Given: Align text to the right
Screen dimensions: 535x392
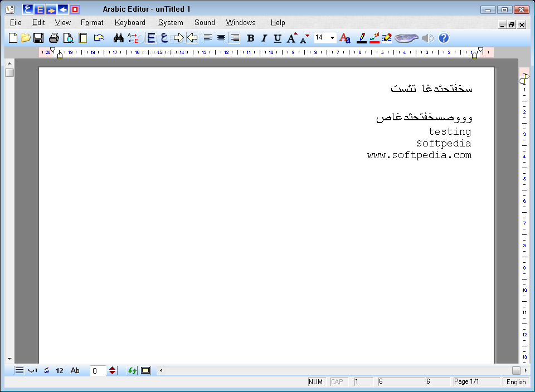Looking at the screenshot, I should click(x=235, y=38).
